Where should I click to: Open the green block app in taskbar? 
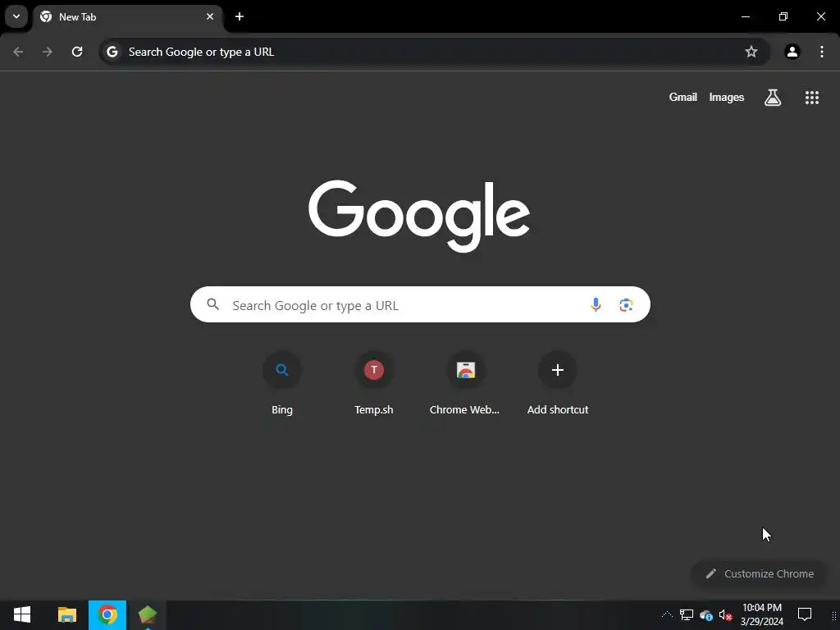(x=148, y=615)
